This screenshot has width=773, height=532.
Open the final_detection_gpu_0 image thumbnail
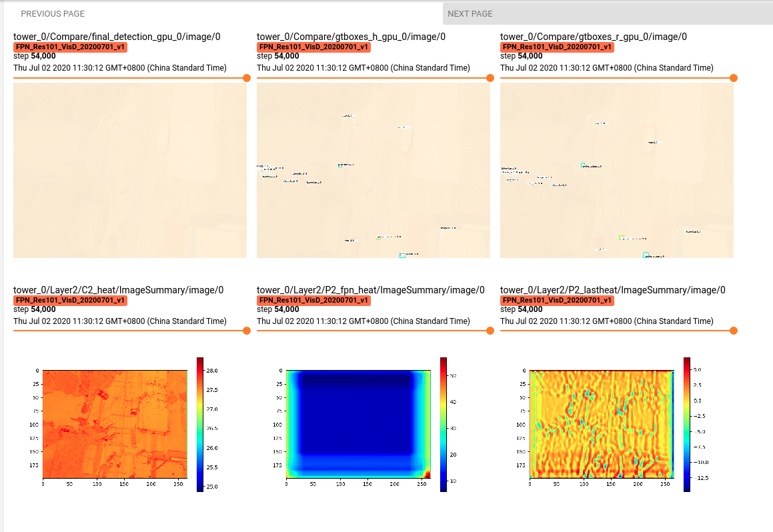pyautogui.click(x=130, y=169)
